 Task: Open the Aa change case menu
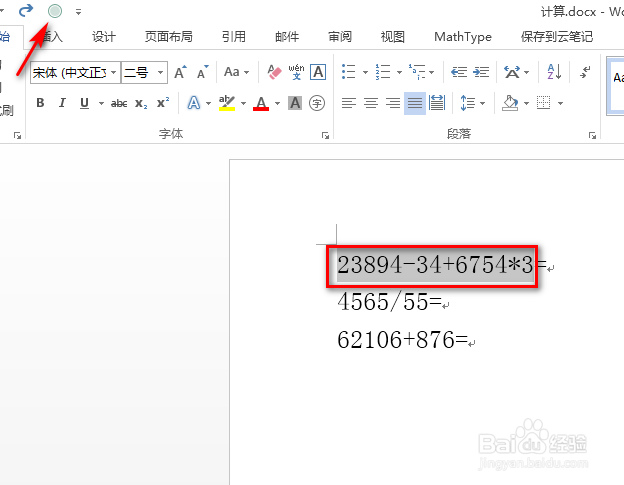click(x=236, y=72)
